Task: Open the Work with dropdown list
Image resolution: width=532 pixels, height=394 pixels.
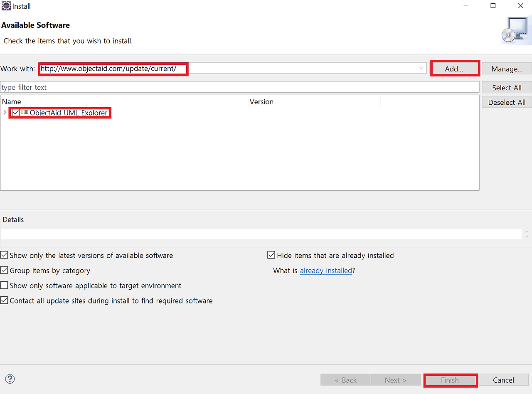Action: pyautogui.click(x=421, y=68)
